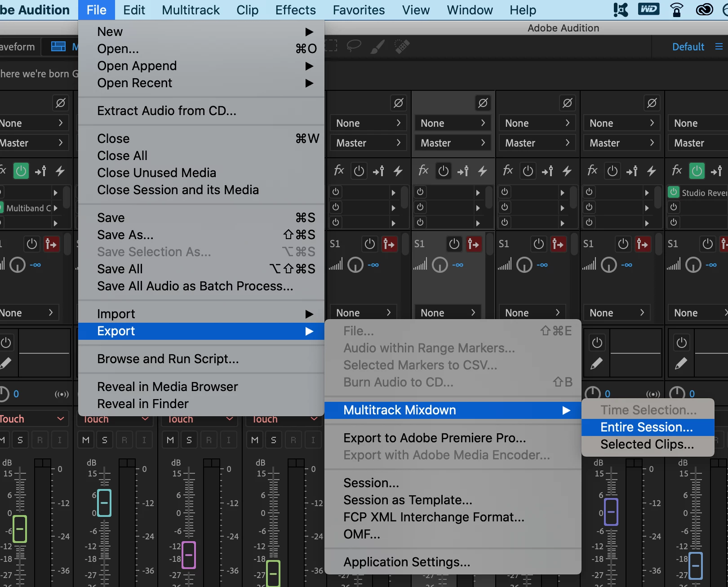Select Export to Adobe Premiere Pro
Image resolution: width=728 pixels, height=587 pixels.
(x=453, y=438)
